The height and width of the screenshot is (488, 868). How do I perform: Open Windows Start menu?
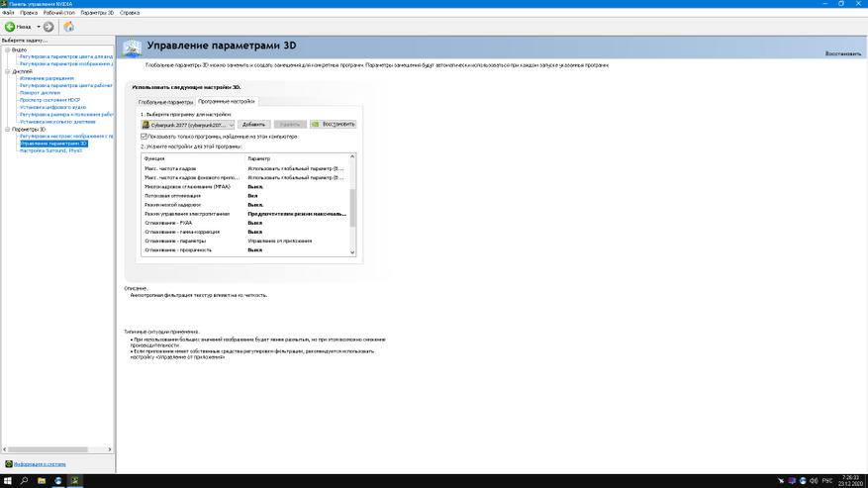click(7, 480)
